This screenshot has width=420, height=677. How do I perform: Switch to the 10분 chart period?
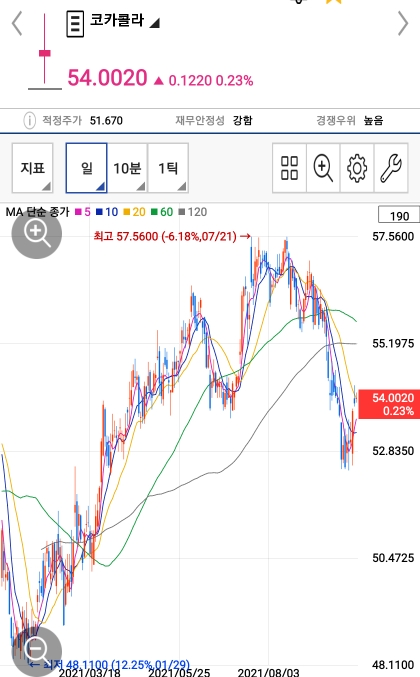[127, 168]
